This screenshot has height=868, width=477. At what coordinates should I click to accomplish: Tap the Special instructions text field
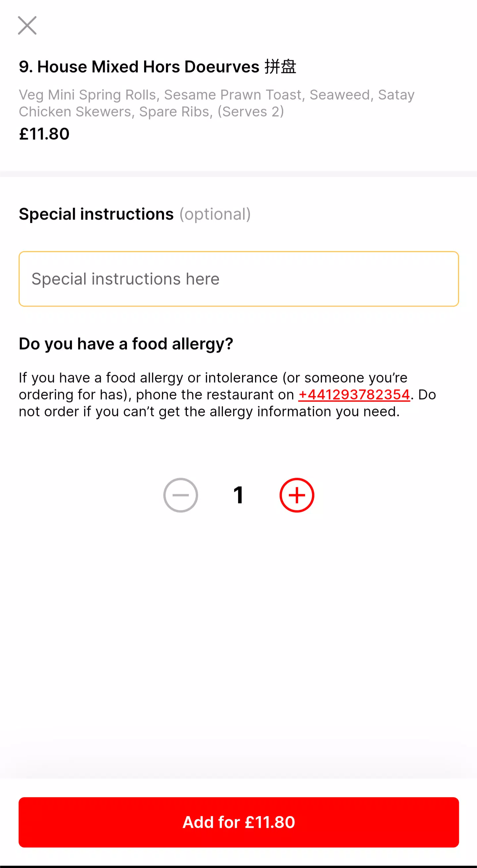tap(239, 279)
